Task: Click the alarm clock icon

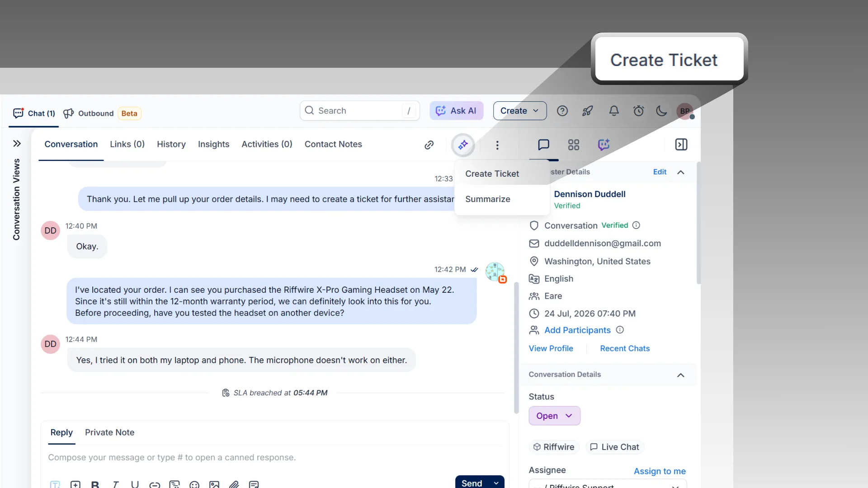Action: point(638,111)
